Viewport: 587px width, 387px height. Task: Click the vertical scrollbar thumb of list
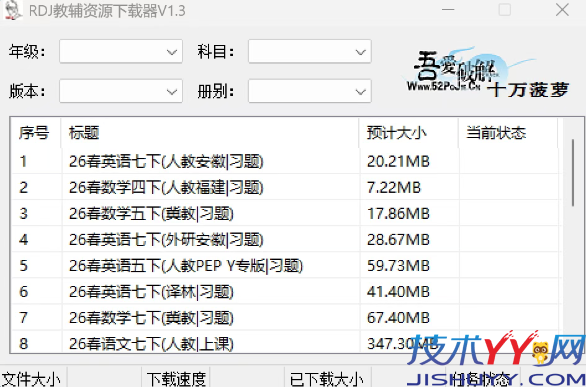(573, 173)
